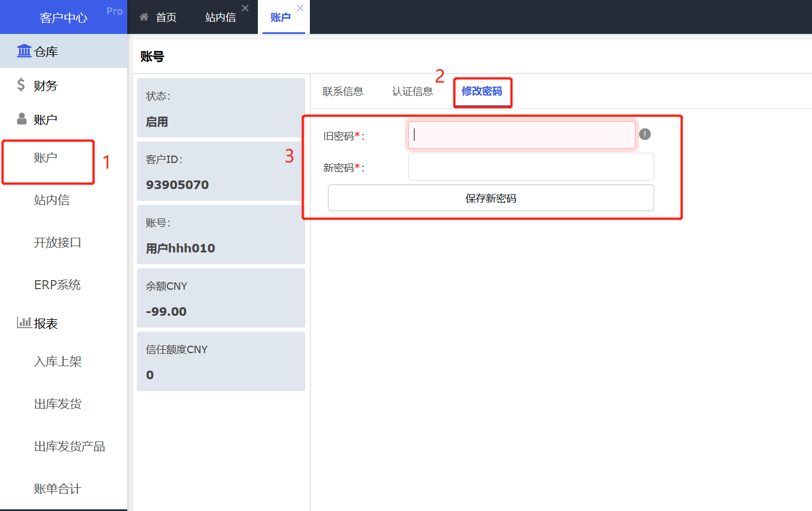This screenshot has height=511, width=812.
Task: Close the 账户 tab
Action: point(300,8)
